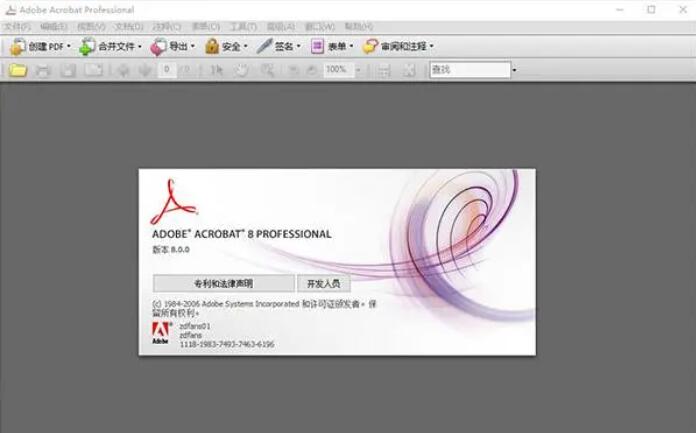Open the 注释(C) menu
This screenshot has height=433, width=696.
click(x=167, y=27)
